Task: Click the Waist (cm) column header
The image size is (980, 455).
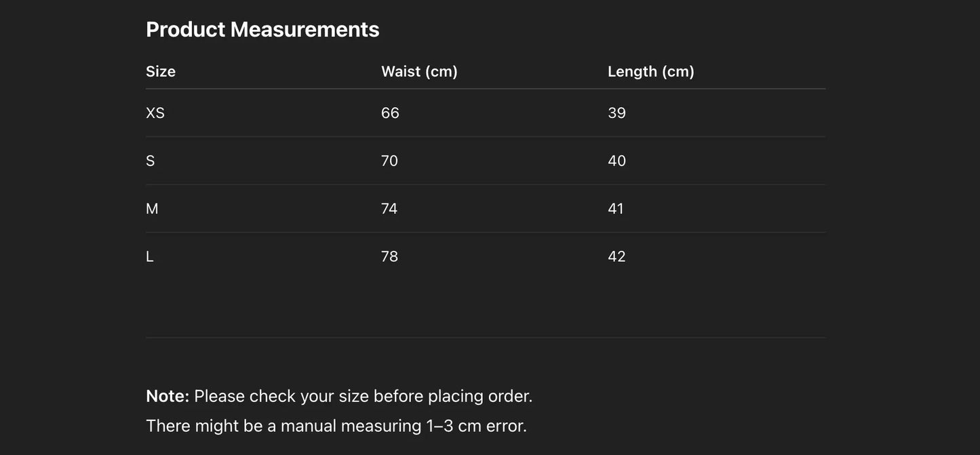Action: coord(419,71)
